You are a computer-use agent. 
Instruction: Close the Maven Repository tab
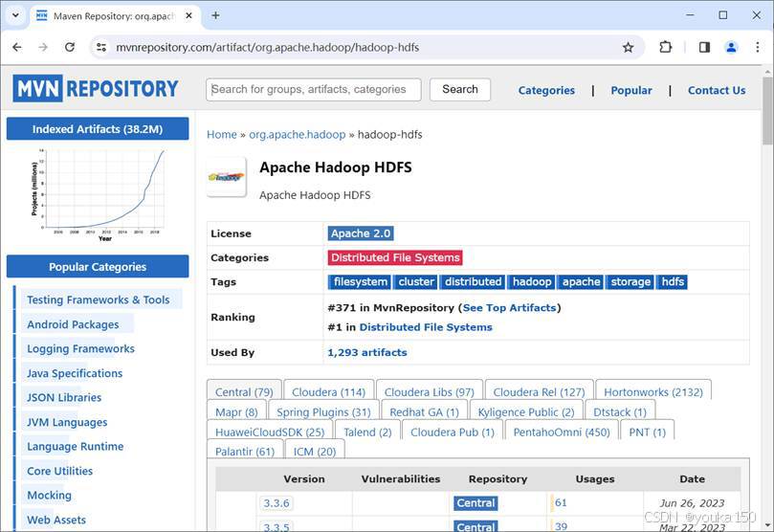(x=188, y=16)
